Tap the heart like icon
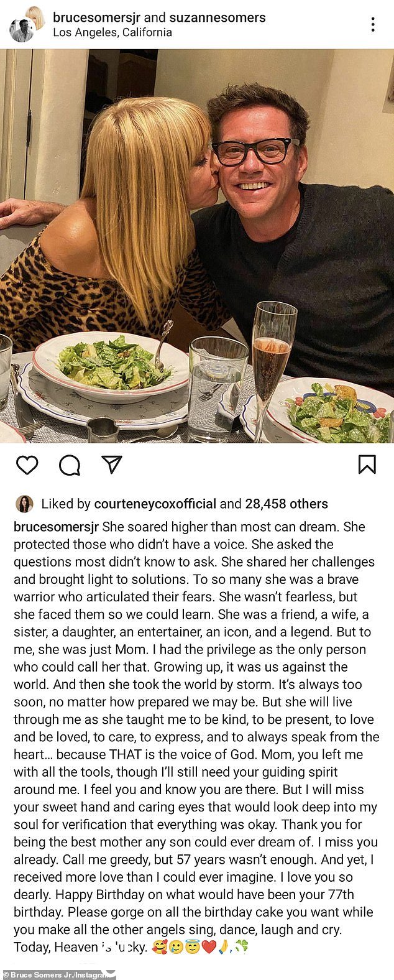The image size is (394, 980). pyautogui.click(x=27, y=465)
